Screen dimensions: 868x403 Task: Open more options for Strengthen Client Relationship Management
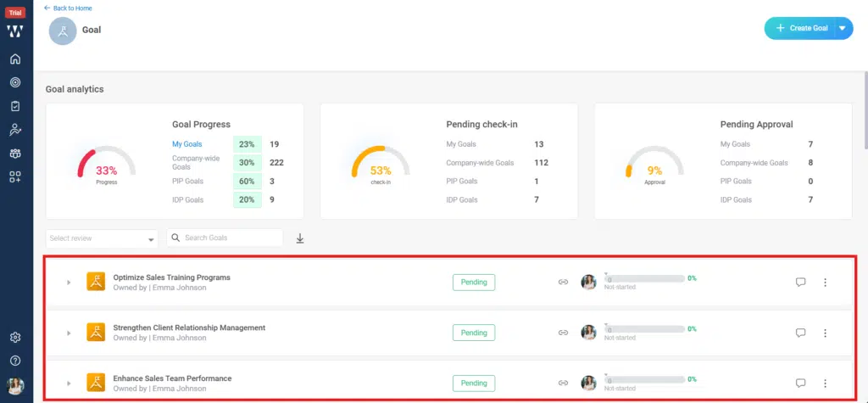[825, 333]
